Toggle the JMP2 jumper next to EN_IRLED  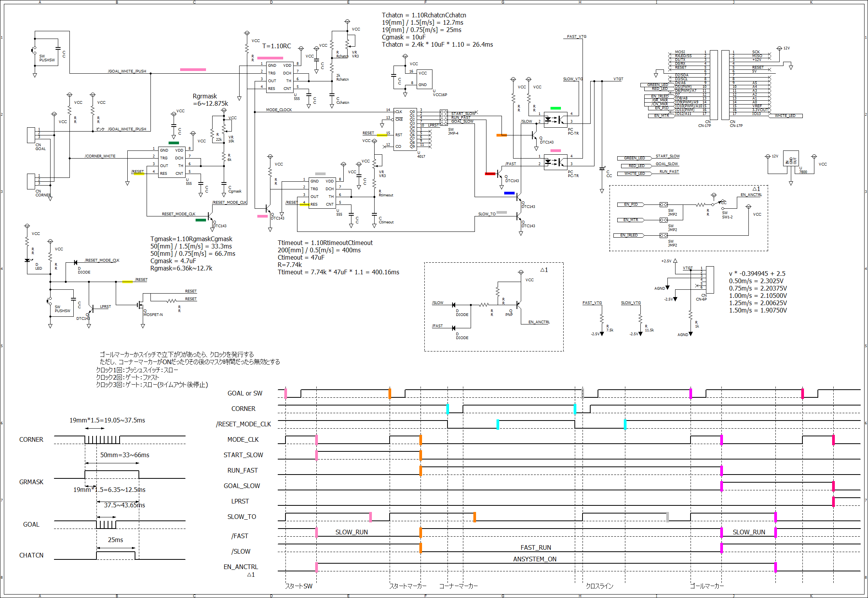tap(664, 235)
